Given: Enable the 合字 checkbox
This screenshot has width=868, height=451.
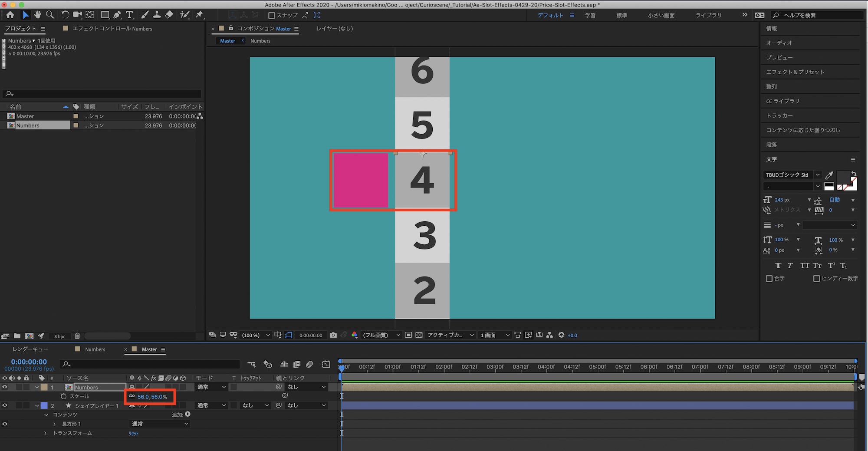Looking at the screenshot, I should pyautogui.click(x=769, y=279).
